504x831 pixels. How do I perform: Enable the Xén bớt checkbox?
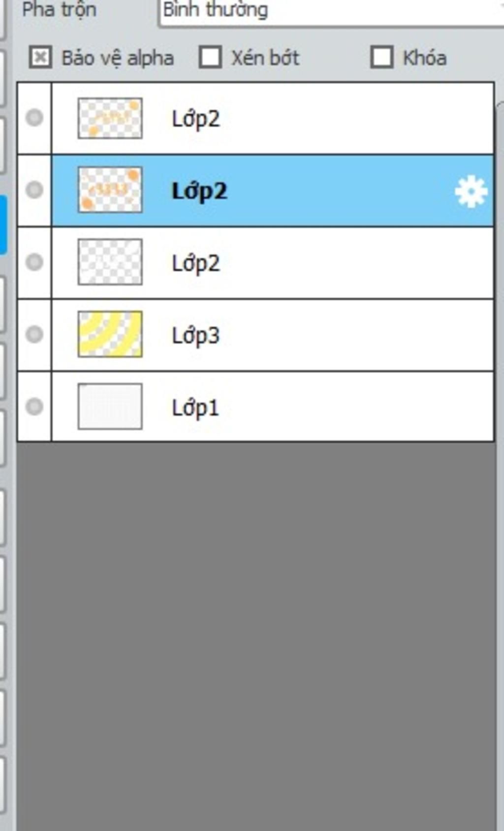pos(210,57)
